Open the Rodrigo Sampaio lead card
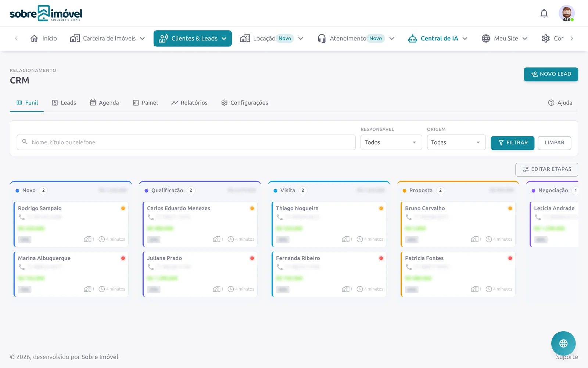 pyautogui.click(x=71, y=224)
